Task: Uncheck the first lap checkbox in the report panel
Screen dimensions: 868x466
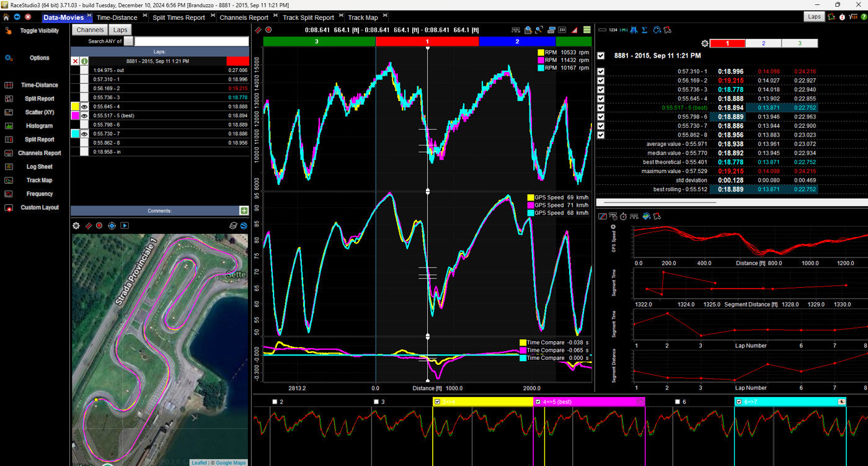Action: pyautogui.click(x=600, y=71)
